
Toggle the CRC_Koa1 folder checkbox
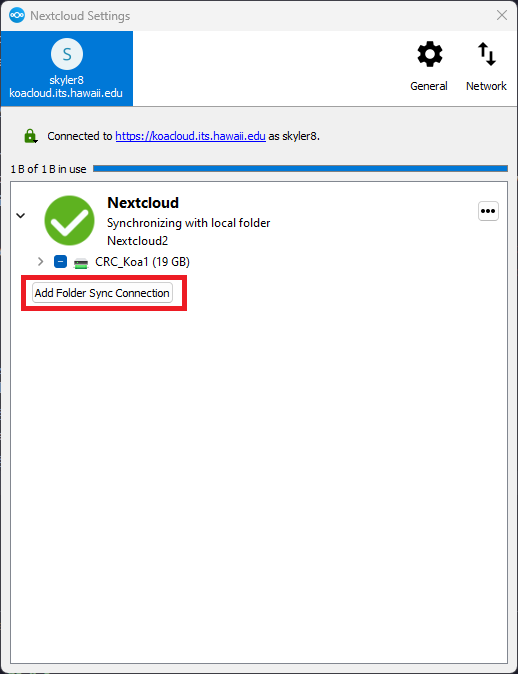(x=60, y=261)
